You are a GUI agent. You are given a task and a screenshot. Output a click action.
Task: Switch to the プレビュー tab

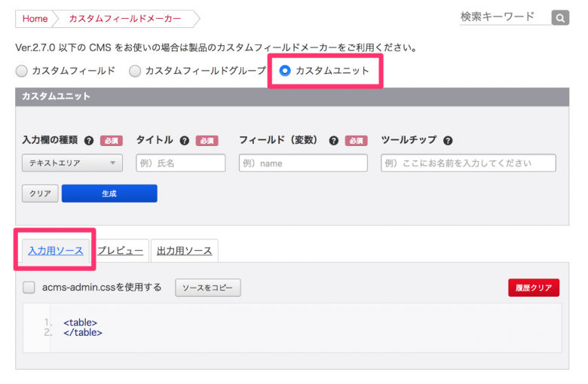click(x=120, y=251)
